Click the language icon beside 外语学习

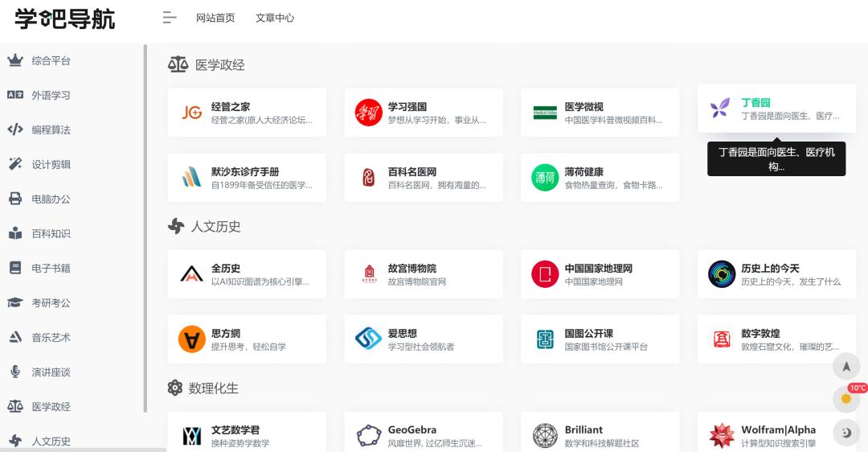[x=15, y=95]
